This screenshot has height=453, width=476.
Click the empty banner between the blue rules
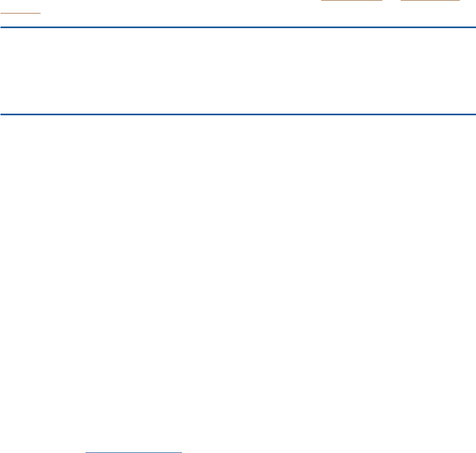coord(238,71)
